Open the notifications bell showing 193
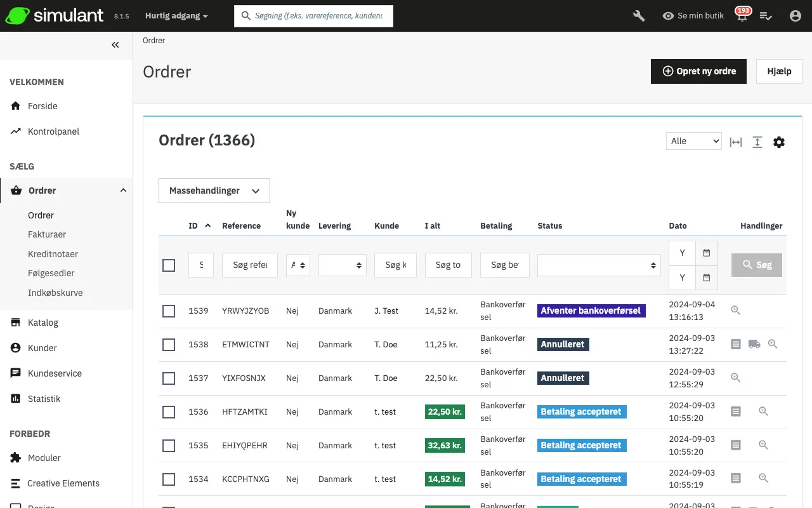This screenshot has height=508, width=812. [x=742, y=16]
